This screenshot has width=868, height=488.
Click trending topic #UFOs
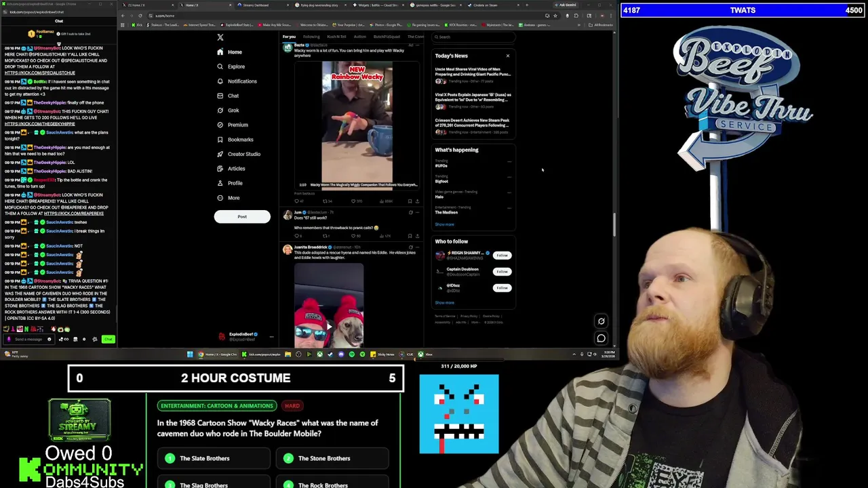point(441,166)
